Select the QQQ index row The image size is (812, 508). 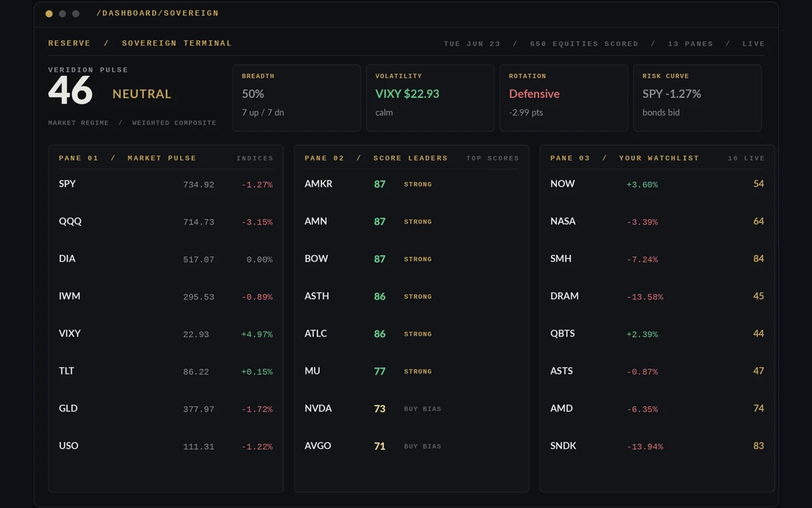pos(165,221)
